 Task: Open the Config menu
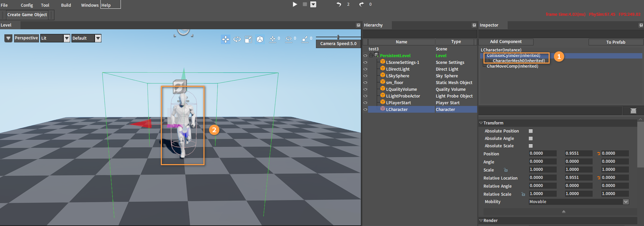[27, 5]
